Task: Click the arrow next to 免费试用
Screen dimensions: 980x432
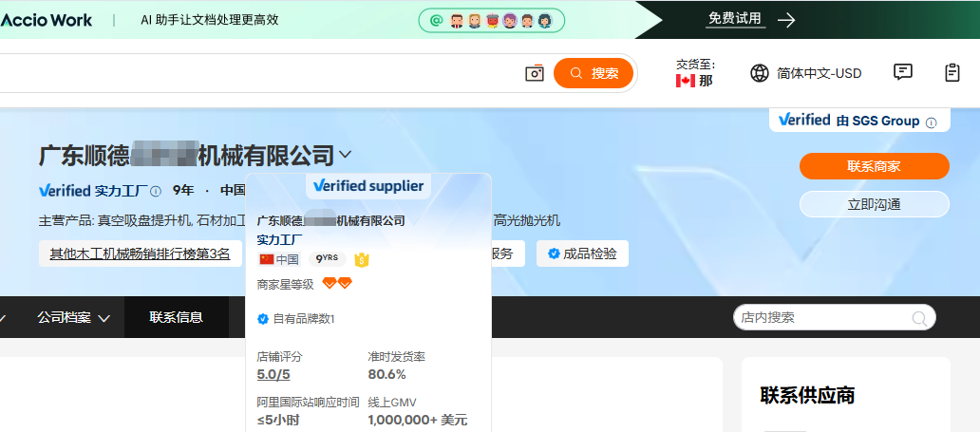Action: pos(786,20)
